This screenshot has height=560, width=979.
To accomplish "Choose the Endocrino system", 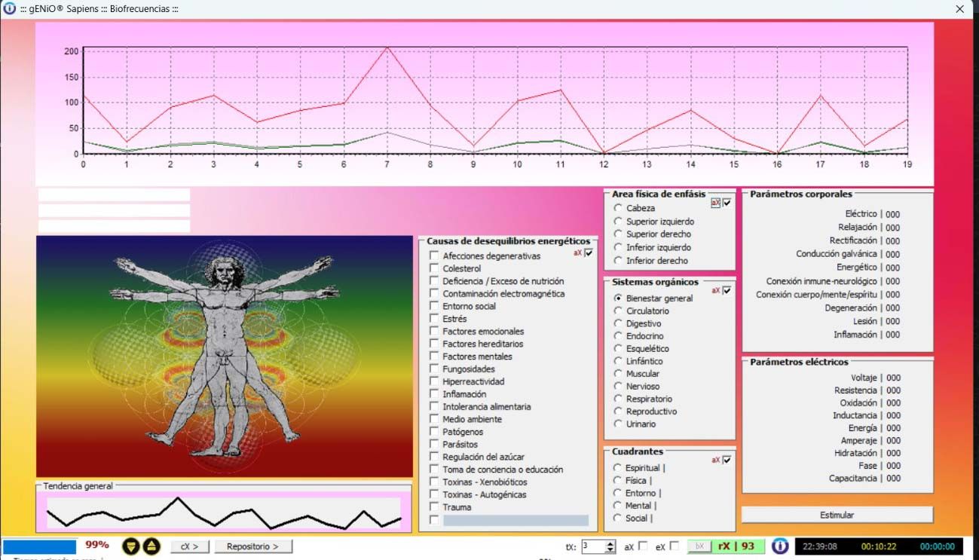I will (618, 336).
